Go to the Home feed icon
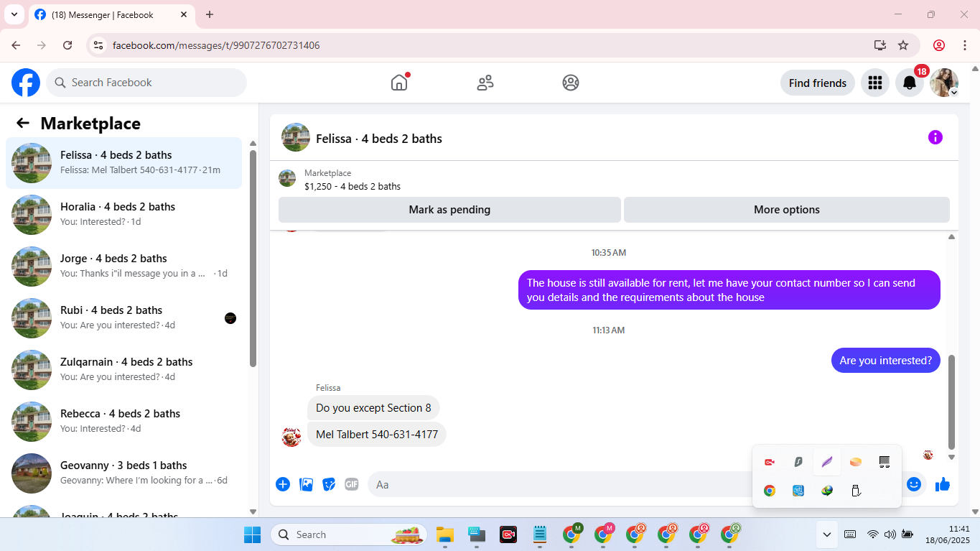This screenshot has height=551, width=980. 399,83
